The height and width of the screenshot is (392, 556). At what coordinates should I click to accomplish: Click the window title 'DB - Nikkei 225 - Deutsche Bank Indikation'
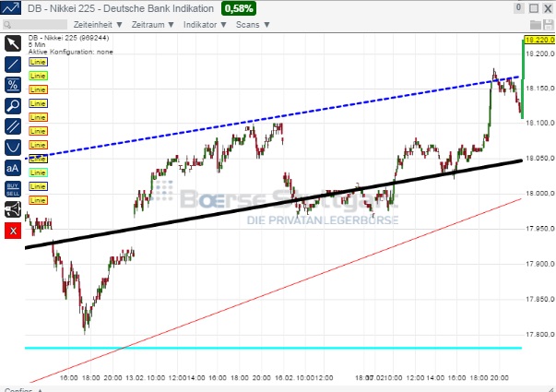tap(121, 8)
